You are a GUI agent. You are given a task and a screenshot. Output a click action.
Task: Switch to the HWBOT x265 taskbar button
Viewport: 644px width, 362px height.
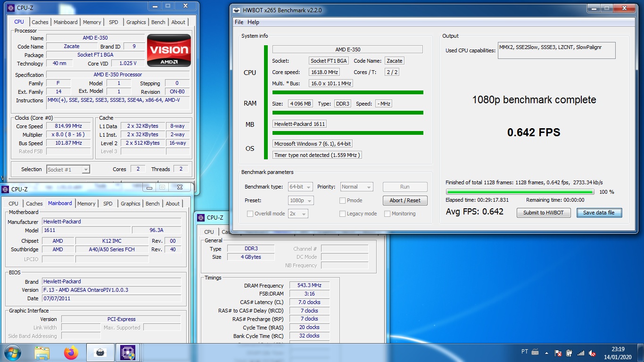point(99,353)
